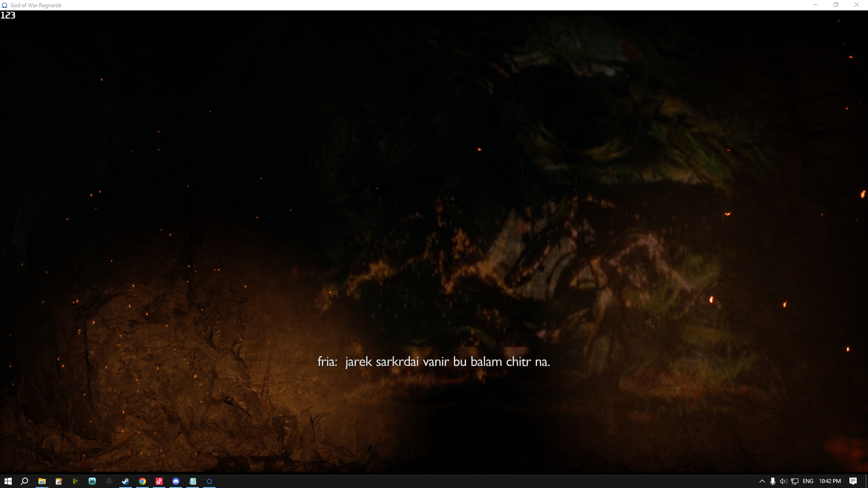Screen dimensions: 868x488
Task: Click the bug-shaped app icon on taskbar
Action: tap(108, 481)
